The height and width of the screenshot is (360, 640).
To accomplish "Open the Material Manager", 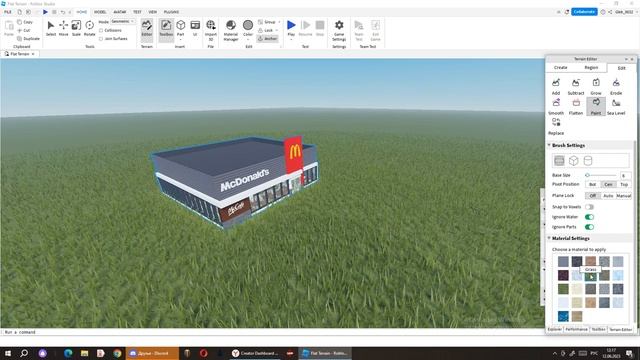I will pos(231,30).
